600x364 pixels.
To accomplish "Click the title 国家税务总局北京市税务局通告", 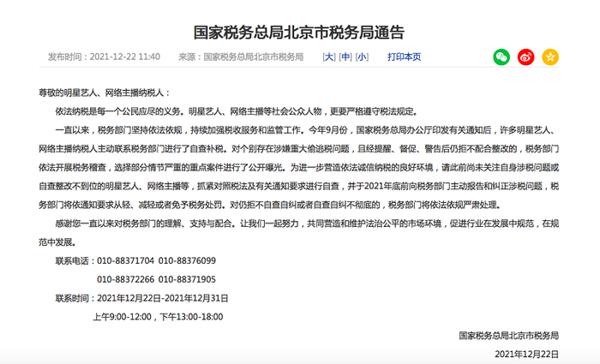I will (x=299, y=33).
